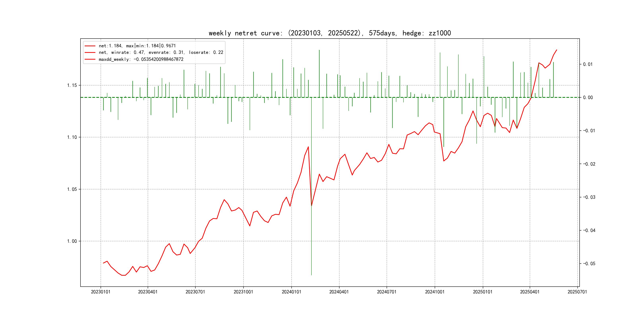
Task: Click the 20231001 x-axis tick label
Action: coord(243,292)
